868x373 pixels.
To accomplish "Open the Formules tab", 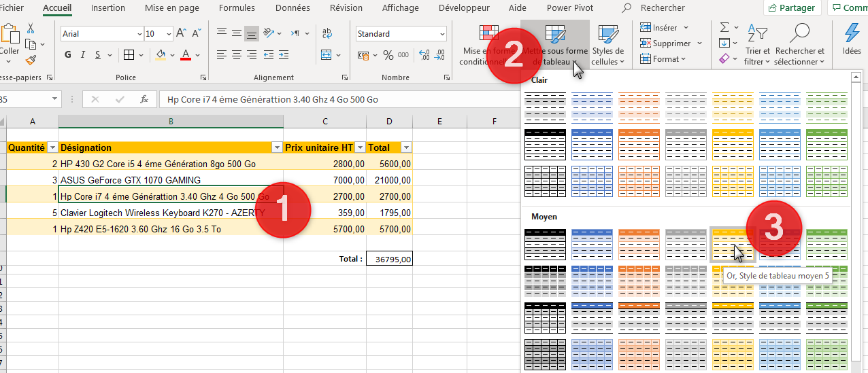I will click(x=237, y=8).
